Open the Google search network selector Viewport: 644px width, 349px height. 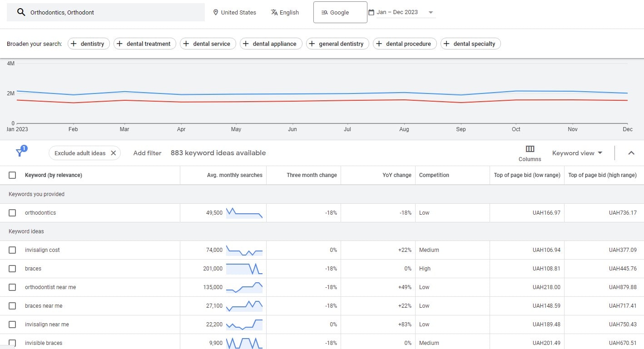point(340,12)
